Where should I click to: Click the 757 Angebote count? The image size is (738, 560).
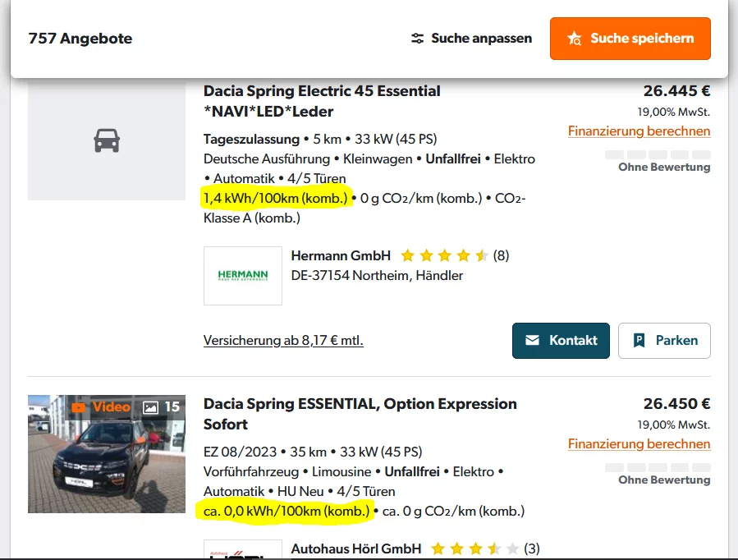coord(80,38)
